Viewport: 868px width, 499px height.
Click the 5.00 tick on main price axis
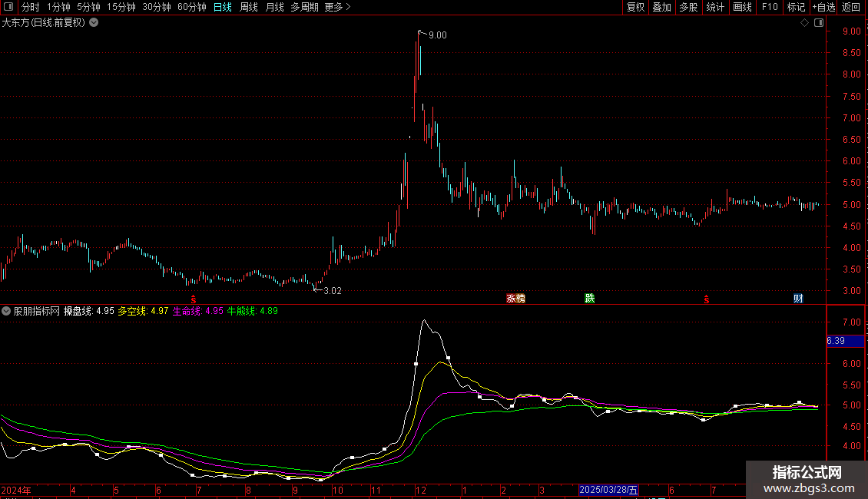pyautogui.click(x=852, y=205)
